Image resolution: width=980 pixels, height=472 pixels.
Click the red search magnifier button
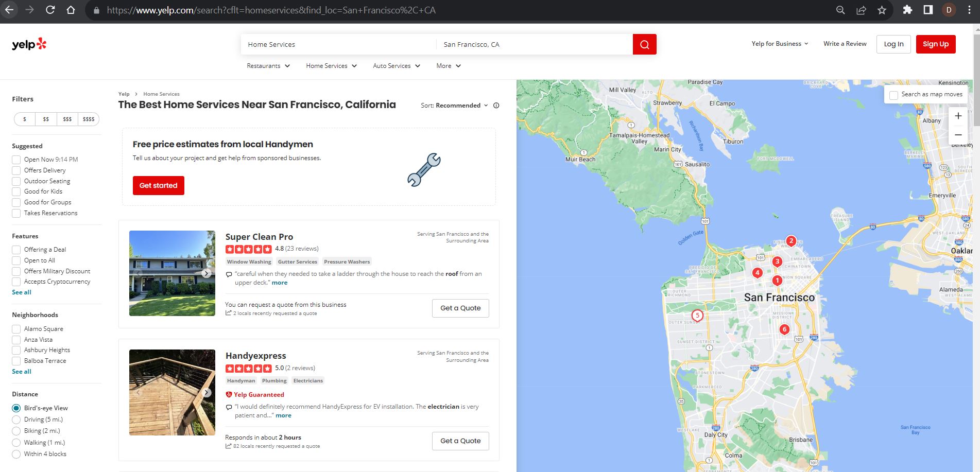[x=644, y=44]
